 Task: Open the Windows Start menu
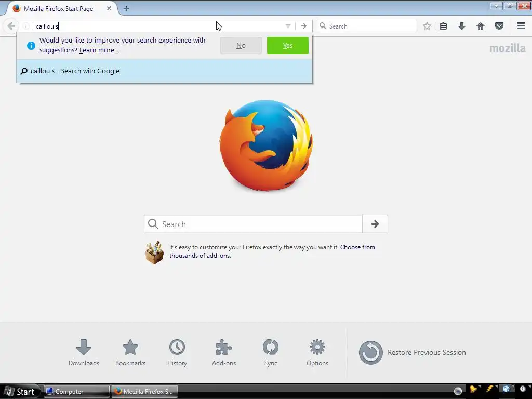click(20, 392)
